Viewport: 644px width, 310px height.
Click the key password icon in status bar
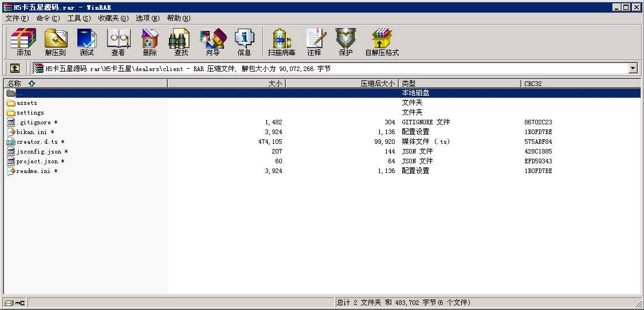pyautogui.click(x=20, y=303)
